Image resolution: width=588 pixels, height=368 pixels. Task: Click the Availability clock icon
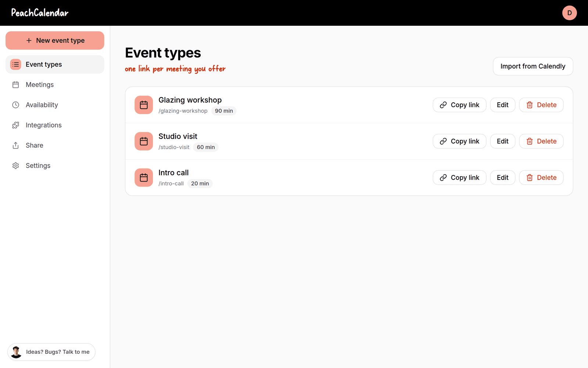click(x=15, y=105)
